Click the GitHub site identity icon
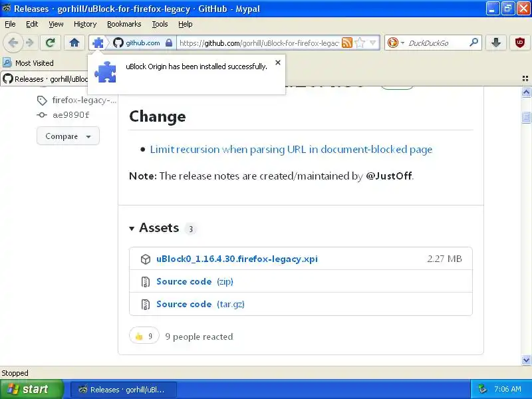The image size is (532, 399). tap(118, 43)
